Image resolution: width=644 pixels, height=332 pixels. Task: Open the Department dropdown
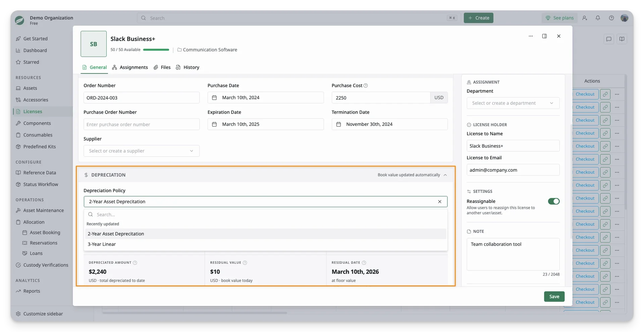[513, 103]
